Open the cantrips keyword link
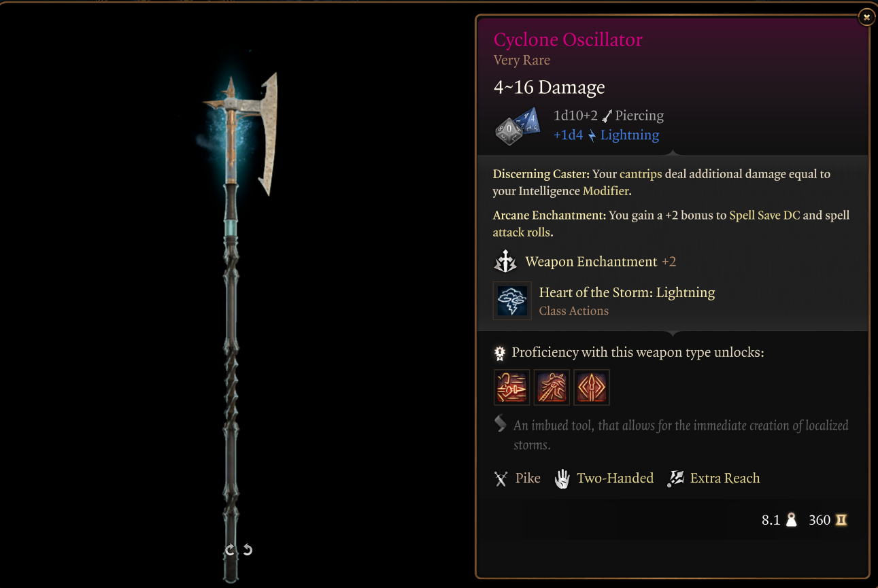Viewport: 878px width, 588px height. tap(641, 174)
